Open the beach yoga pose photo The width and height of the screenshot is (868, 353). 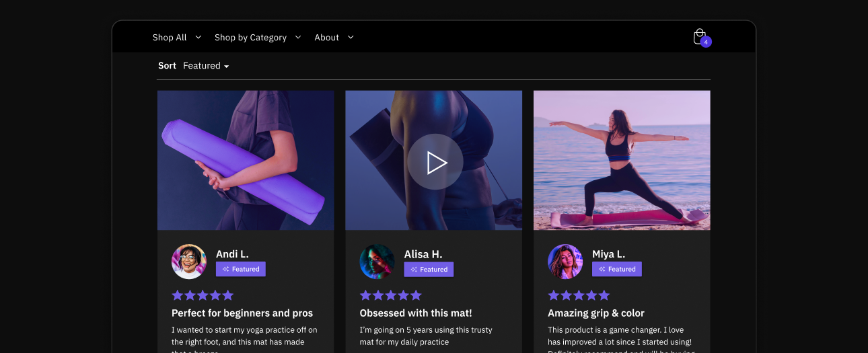[622, 160]
